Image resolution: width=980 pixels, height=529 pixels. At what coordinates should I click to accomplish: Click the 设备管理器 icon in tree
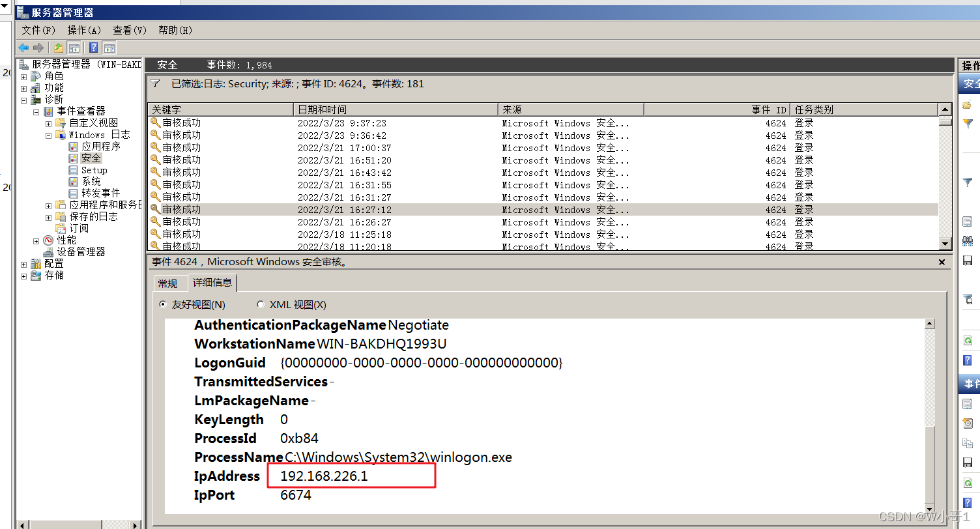[x=48, y=252]
